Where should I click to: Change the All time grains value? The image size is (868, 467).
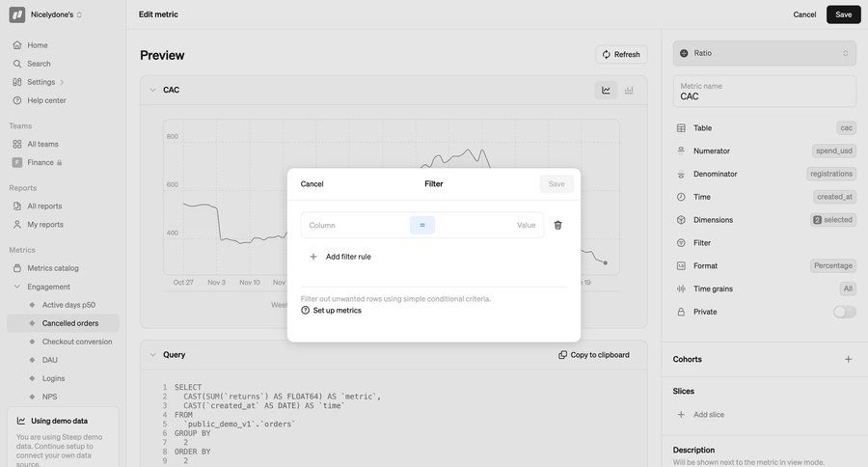click(x=848, y=288)
